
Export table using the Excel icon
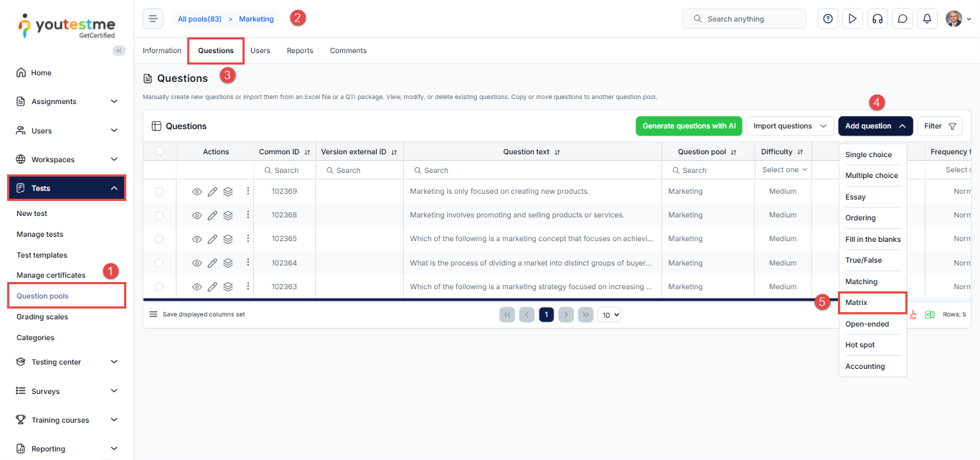[930, 314]
